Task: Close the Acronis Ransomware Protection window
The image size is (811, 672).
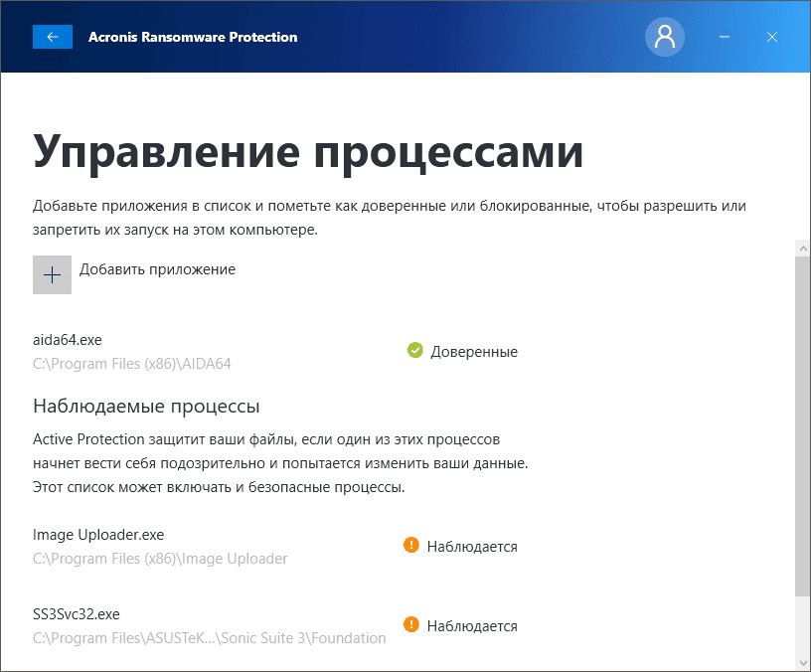Action: (x=772, y=37)
